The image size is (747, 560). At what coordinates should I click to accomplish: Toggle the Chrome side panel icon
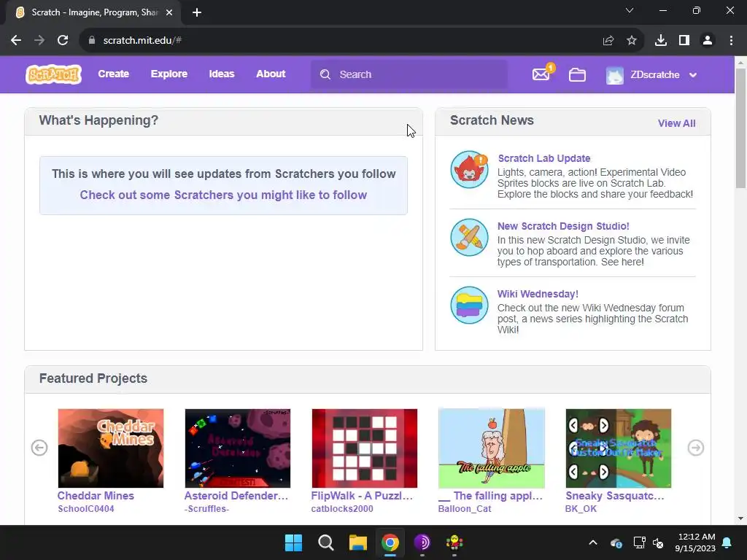pyautogui.click(x=684, y=41)
